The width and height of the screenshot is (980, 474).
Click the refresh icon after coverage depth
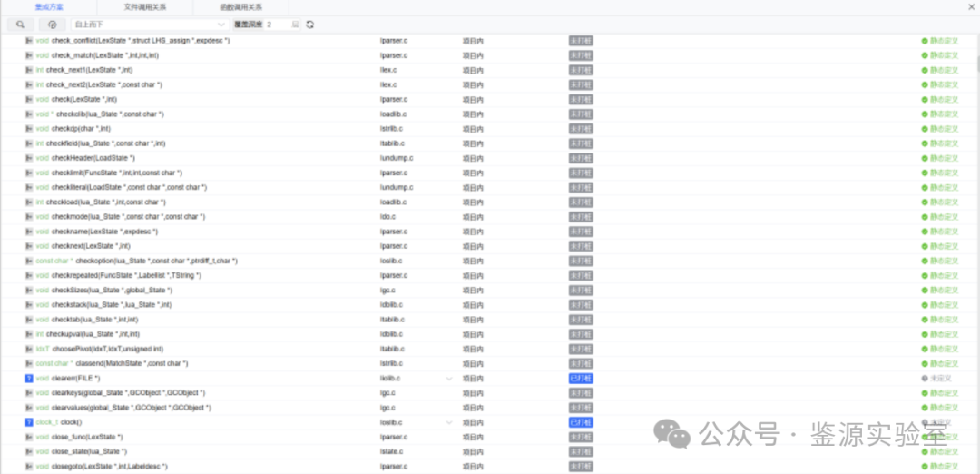coord(309,25)
